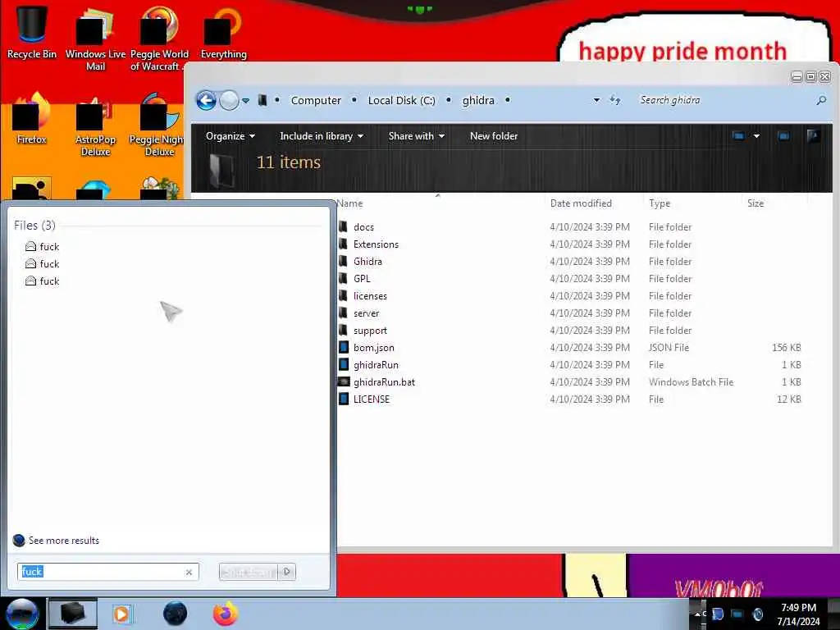Click the ghidra breadcrumb segment
The width and height of the screenshot is (840, 630).
(x=478, y=100)
